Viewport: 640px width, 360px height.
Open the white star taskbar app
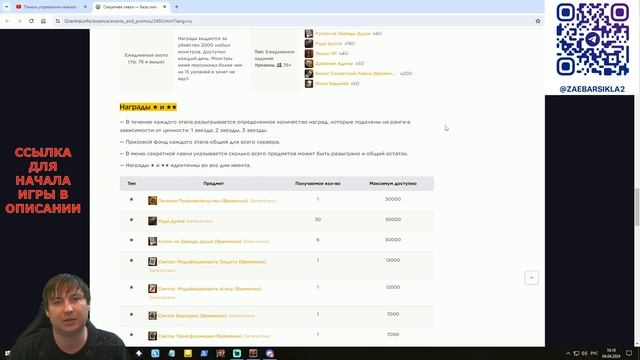(139, 353)
